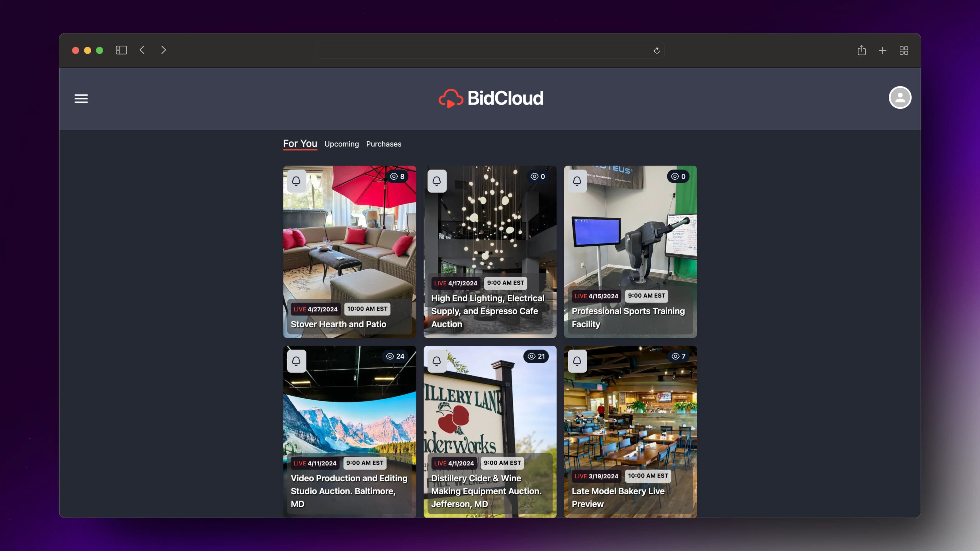Open the hamburger navigation menu

pyautogui.click(x=81, y=98)
